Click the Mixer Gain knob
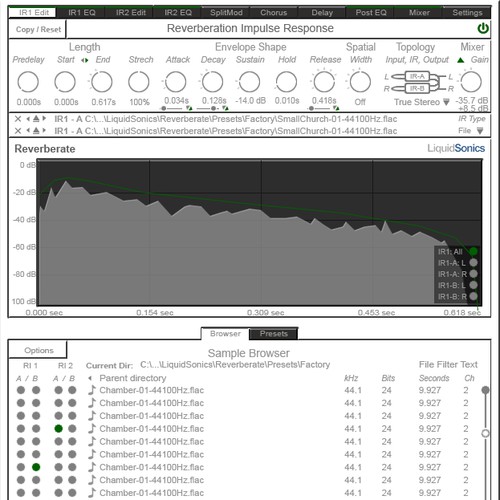The width and height of the screenshot is (500, 500). (x=471, y=82)
